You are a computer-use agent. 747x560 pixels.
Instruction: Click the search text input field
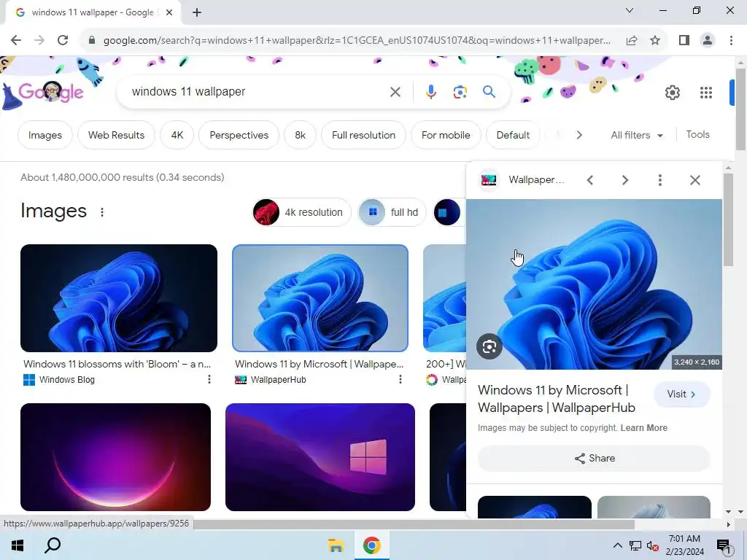[258, 92]
